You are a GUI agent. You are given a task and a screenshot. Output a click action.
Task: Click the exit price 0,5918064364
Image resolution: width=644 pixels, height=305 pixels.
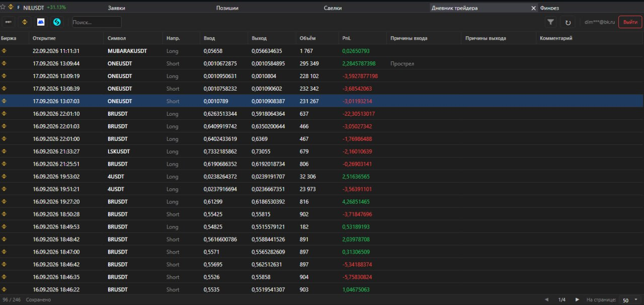coord(268,114)
